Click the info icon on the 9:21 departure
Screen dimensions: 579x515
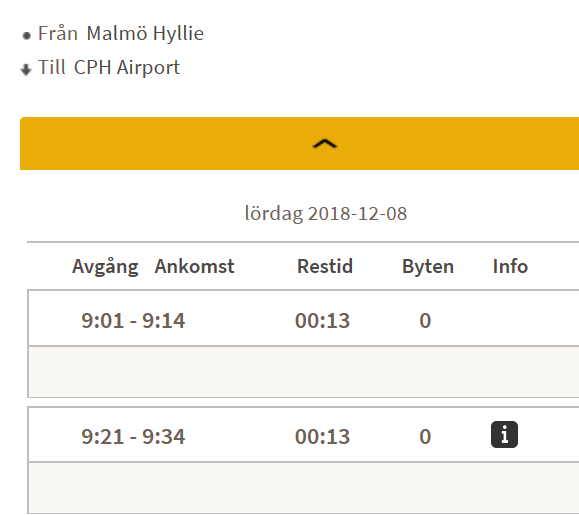pos(504,435)
